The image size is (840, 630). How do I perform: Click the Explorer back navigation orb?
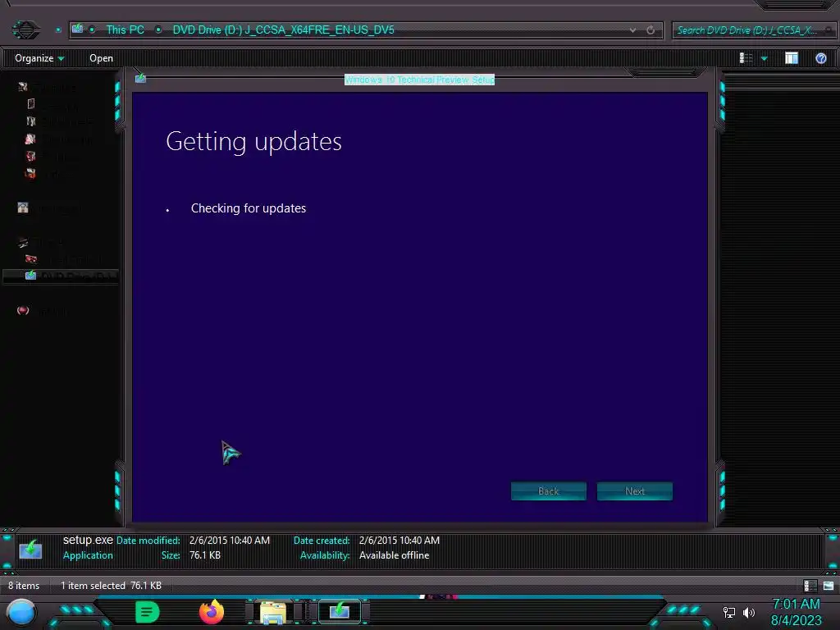click(x=25, y=30)
